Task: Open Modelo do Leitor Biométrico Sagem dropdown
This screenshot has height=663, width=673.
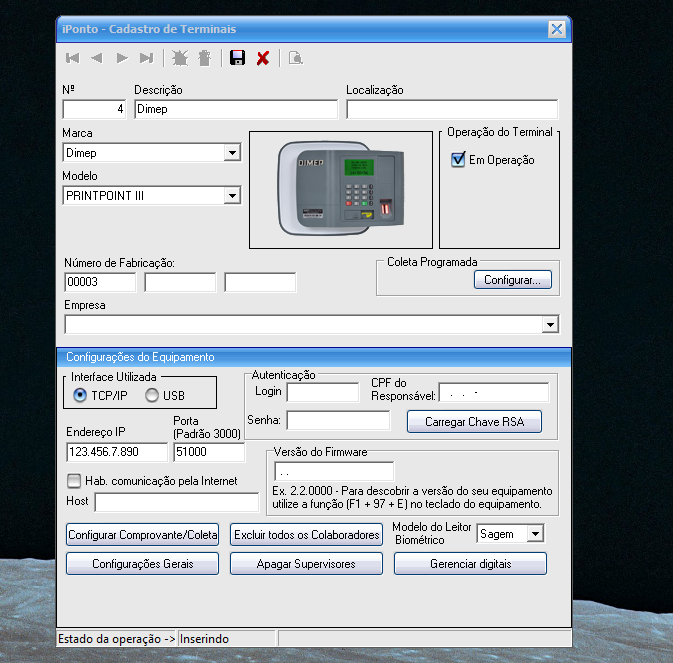Action: (535, 534)
